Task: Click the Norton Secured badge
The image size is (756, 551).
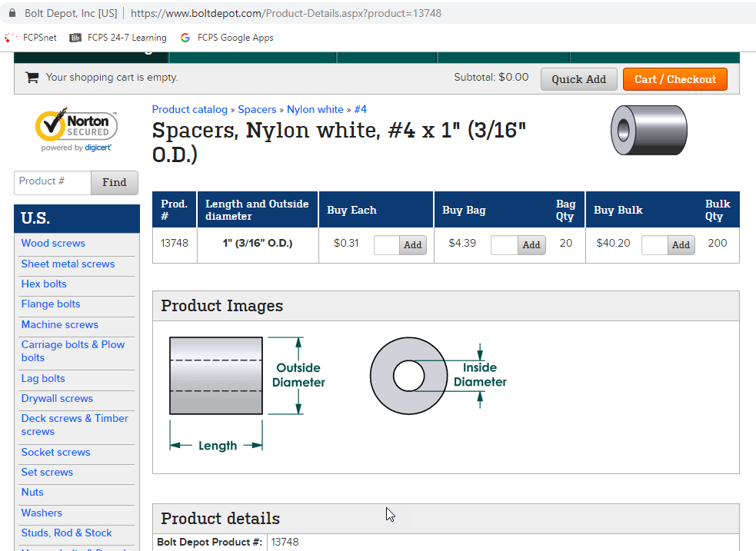Action: coord(76,129)
